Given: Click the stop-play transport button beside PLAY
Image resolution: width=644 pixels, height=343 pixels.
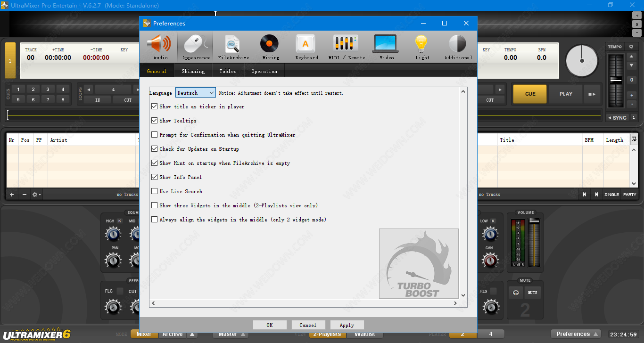Looking at the screenshot, I should tap(592, 94).
